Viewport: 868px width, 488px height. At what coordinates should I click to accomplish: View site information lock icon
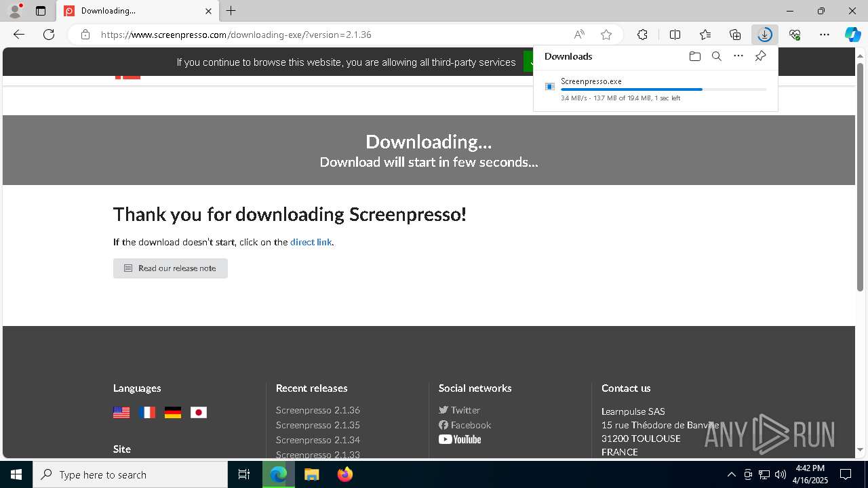point(85,35)
